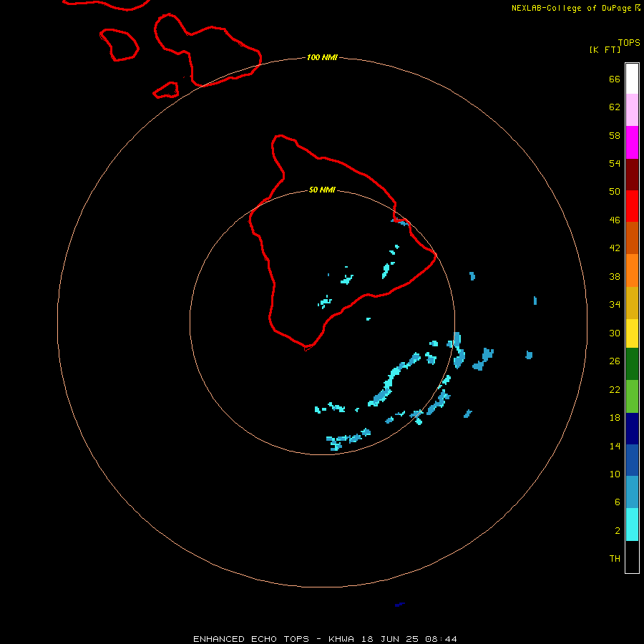Select the bright yellow legend swatch
The height and width of the screenshot is (644, 644).
click(632, 333)
